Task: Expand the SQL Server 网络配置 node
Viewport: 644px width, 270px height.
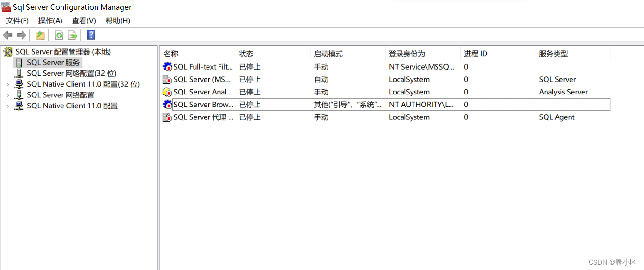Action: click(x=8, y=95)
